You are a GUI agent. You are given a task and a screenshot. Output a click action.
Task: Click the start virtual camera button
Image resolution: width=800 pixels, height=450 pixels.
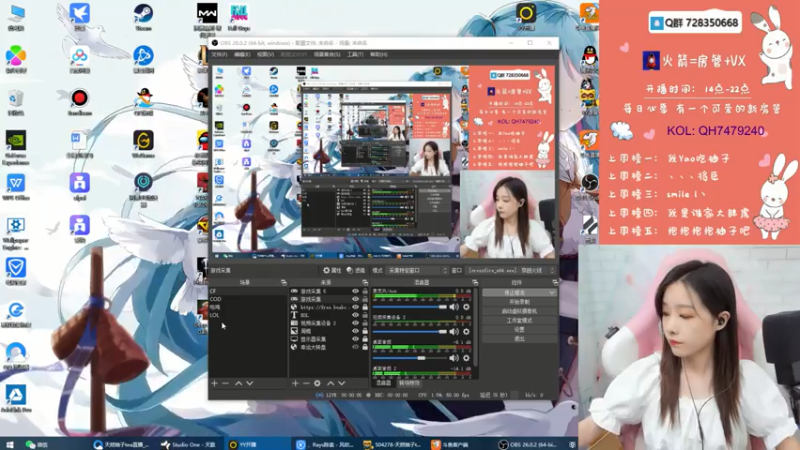519,311
